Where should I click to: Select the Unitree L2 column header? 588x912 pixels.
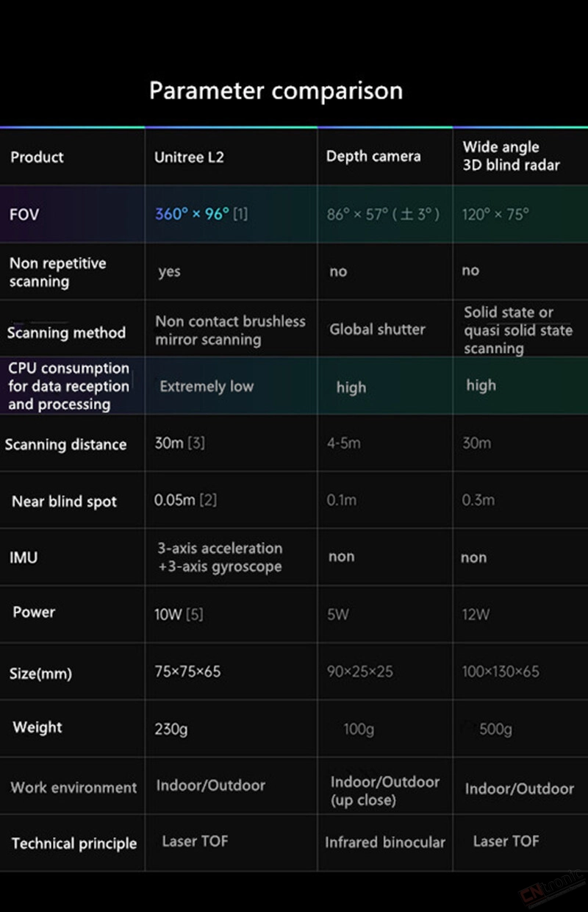(188, 157)
